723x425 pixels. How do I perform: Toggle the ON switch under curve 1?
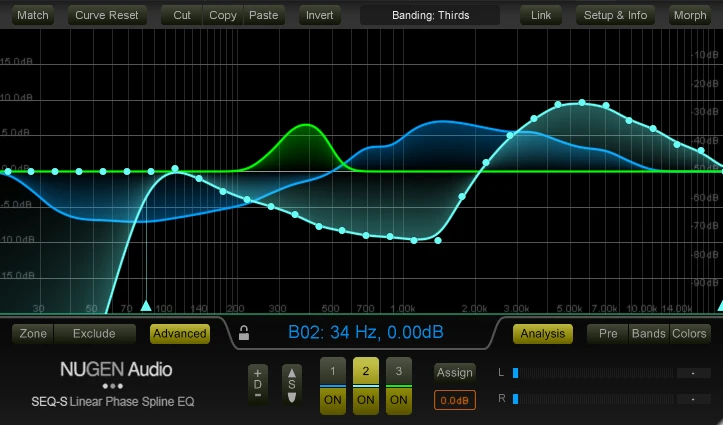[x=333, y=400]
